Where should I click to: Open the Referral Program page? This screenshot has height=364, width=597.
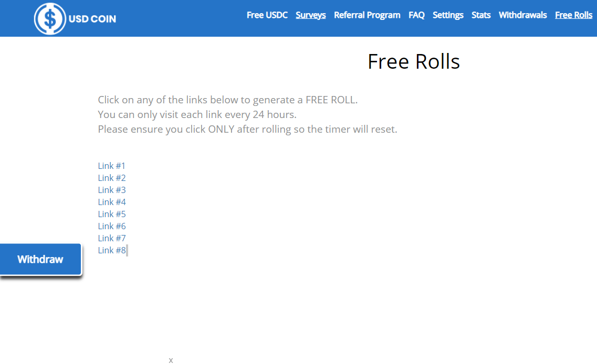click(367, 15)
